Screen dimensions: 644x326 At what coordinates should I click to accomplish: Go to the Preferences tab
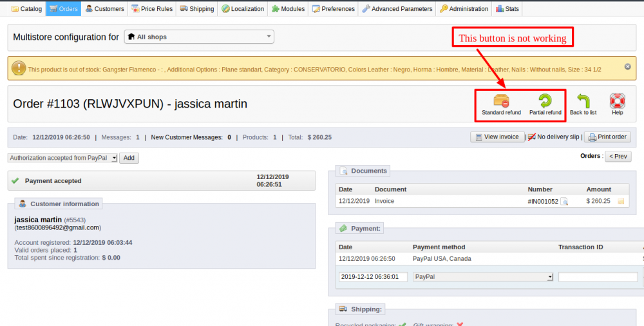[x=333, y=8]
